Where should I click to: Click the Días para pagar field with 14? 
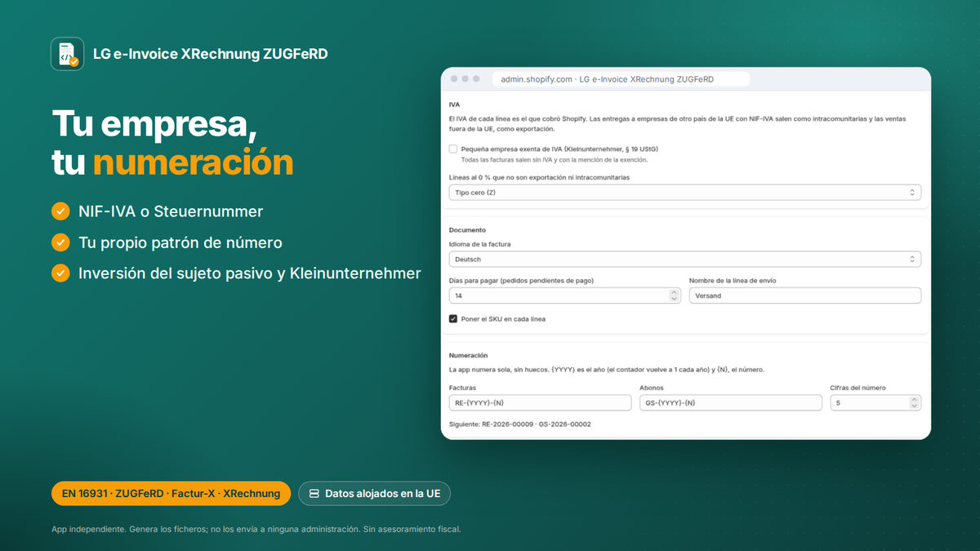[565, 296]
